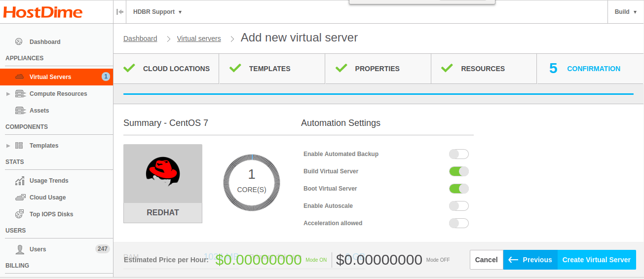Follow the Virtual servers breadcrumb link
Image resolution: width=644 pixels, height=279 pixels.
pyautogui.click(x=199, y=39)
